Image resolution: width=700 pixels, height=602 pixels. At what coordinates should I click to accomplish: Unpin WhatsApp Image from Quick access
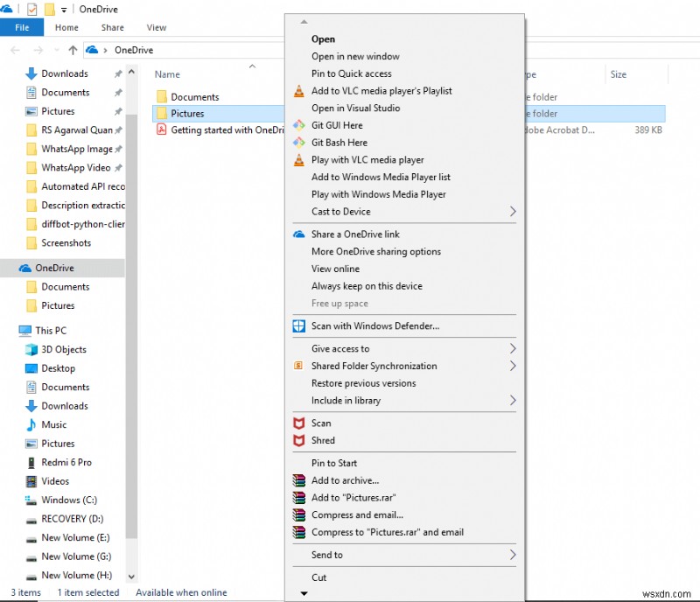click(116, 149)
